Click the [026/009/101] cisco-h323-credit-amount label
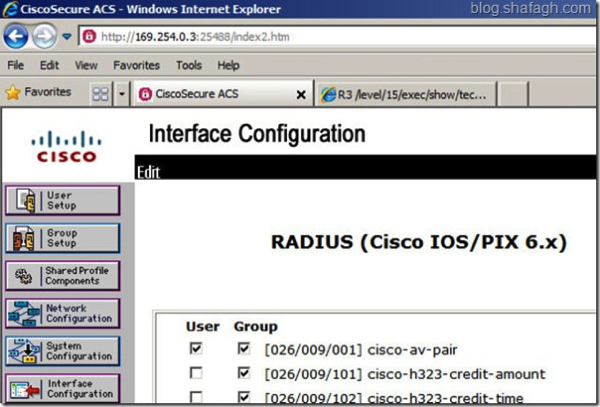This screenshot has width=600, height=407. coord(405,374)
